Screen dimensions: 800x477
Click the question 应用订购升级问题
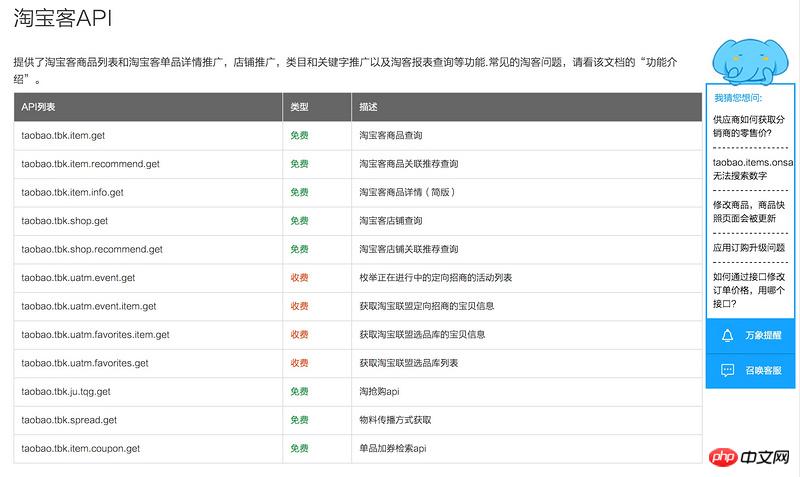tap(749, 248)
